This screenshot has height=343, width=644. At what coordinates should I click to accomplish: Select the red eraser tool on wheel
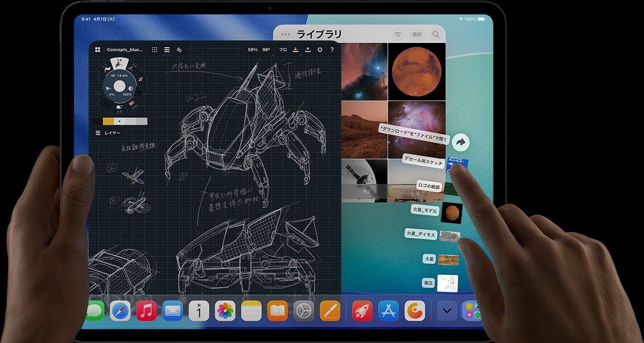pyautogui.click(x=132, y=103)
